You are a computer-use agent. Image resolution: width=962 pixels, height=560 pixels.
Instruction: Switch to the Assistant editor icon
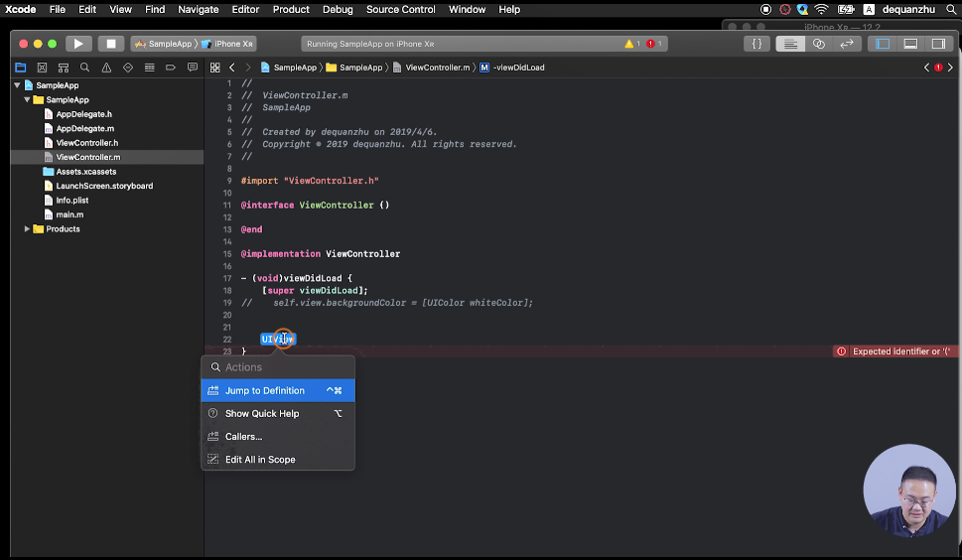tap(818, 44)
